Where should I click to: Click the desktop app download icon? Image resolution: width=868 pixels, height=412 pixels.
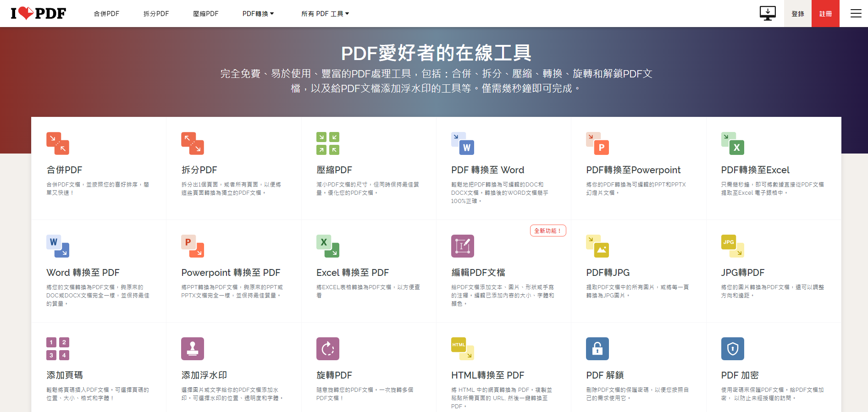click(768, 13)
